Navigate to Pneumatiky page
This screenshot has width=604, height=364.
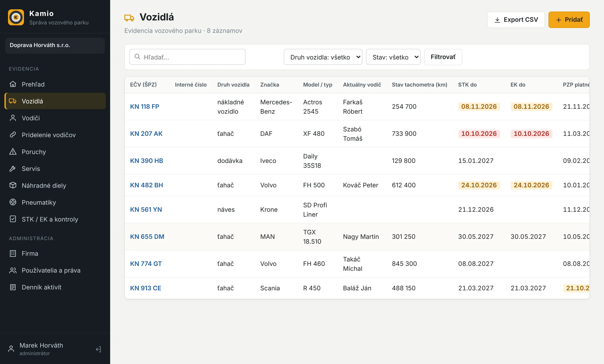55,202
